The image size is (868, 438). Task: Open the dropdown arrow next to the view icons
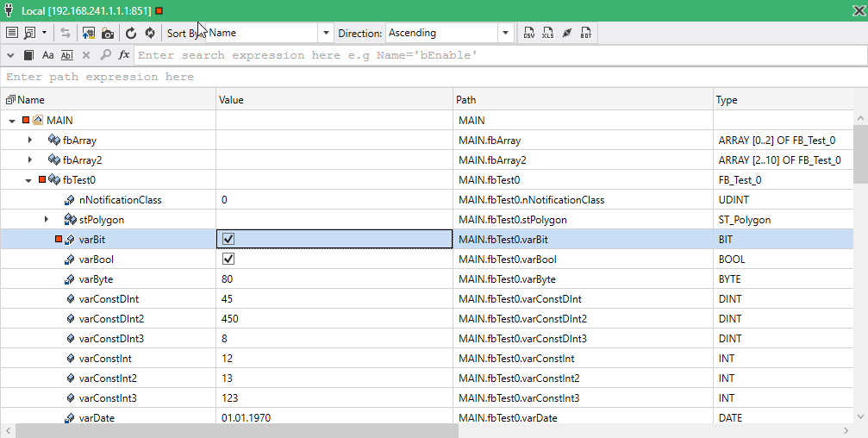44,33
